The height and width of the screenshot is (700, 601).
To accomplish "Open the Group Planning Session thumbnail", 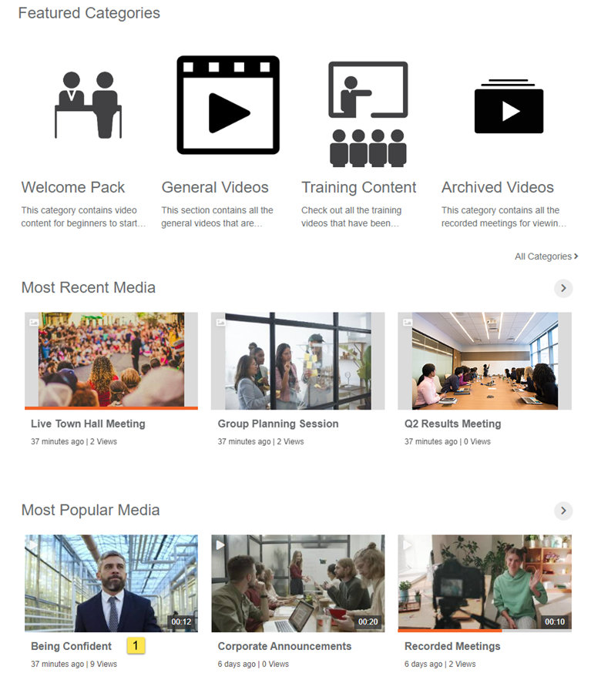I will [x=298, y=360].
